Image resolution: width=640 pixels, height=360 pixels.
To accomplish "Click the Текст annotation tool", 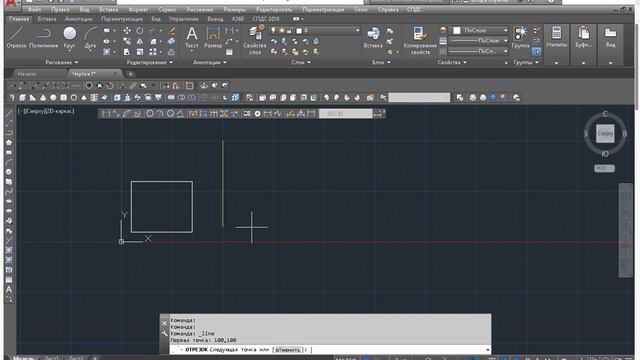I will click(192, 38).
